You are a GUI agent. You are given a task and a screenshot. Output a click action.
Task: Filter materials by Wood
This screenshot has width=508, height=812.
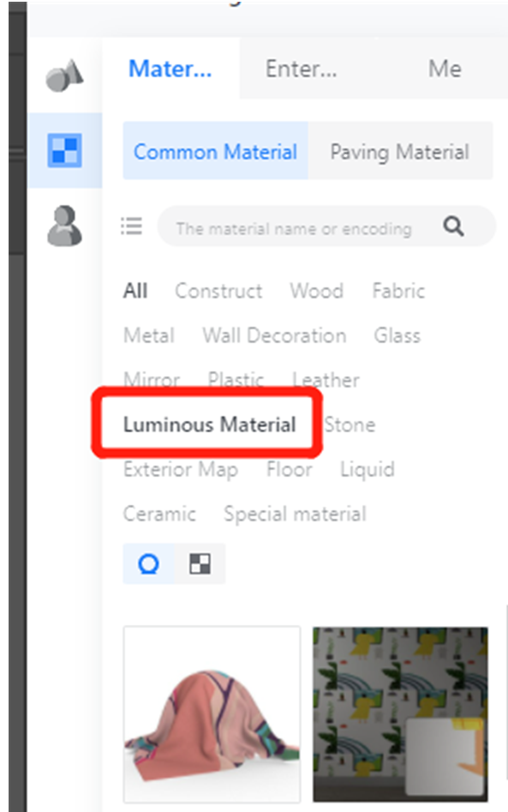(x=317, y=291)
